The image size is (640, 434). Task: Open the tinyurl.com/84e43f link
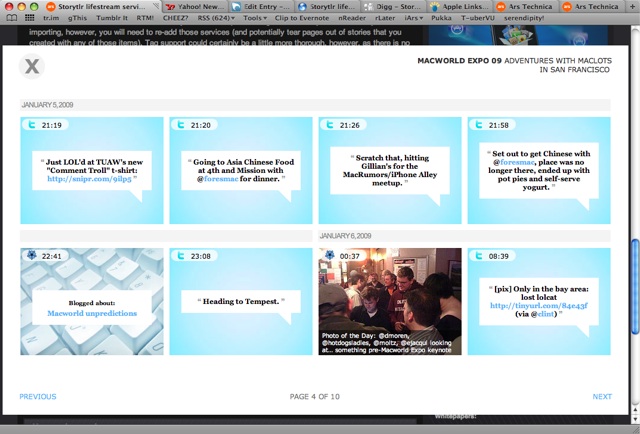coord(539,305)
